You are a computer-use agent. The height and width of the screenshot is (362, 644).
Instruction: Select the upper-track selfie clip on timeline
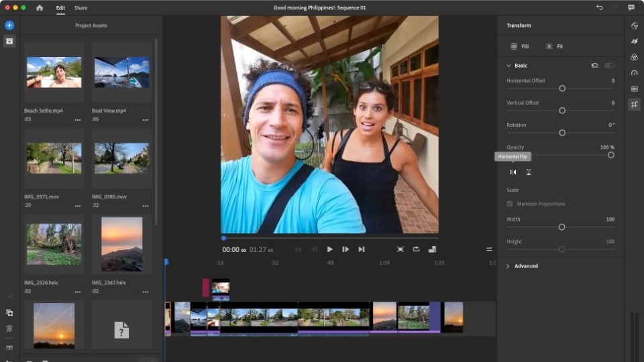point(221,290)
